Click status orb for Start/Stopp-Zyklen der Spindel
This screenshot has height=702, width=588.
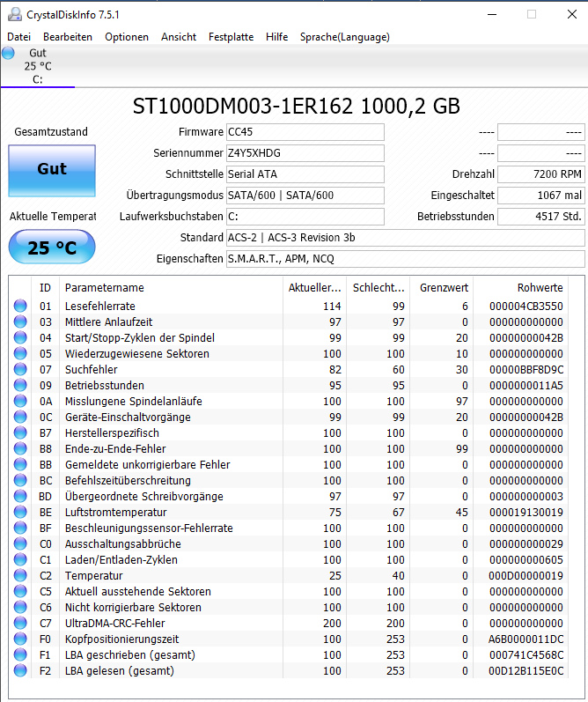(x=20, y=337)
